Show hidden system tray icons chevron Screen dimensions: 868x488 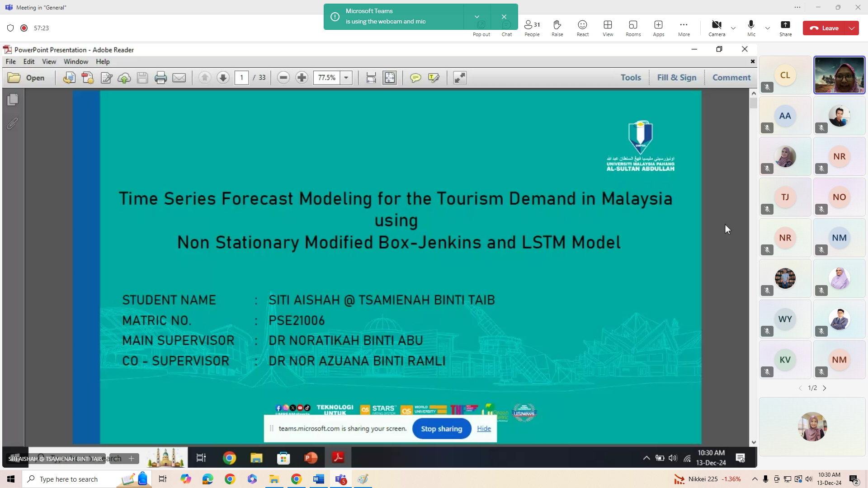coord(755,479)
